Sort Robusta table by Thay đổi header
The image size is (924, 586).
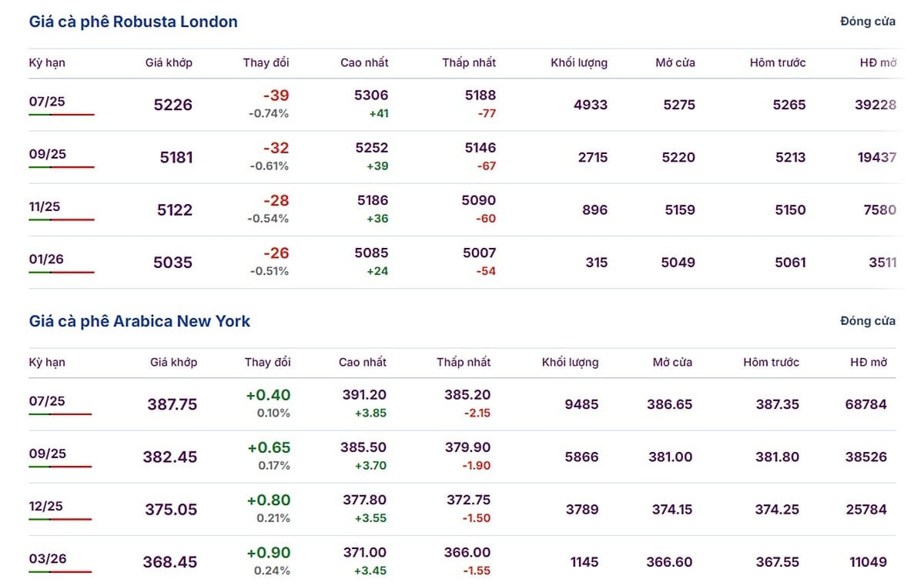[x=266, y=62]
